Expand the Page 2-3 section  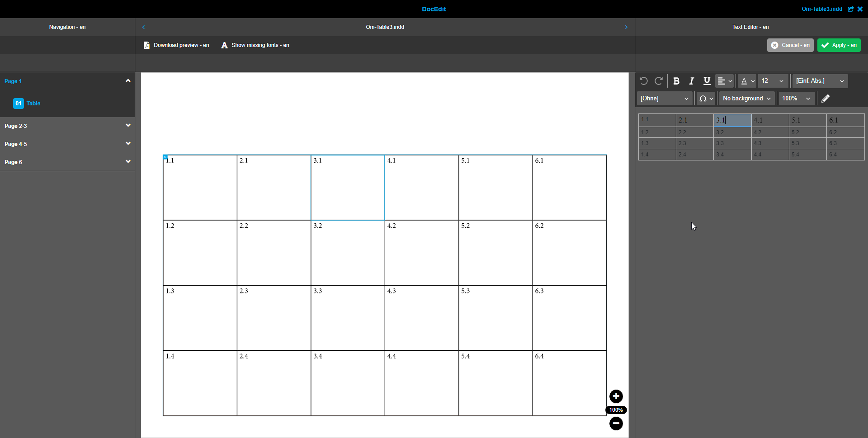coord(128,125)
